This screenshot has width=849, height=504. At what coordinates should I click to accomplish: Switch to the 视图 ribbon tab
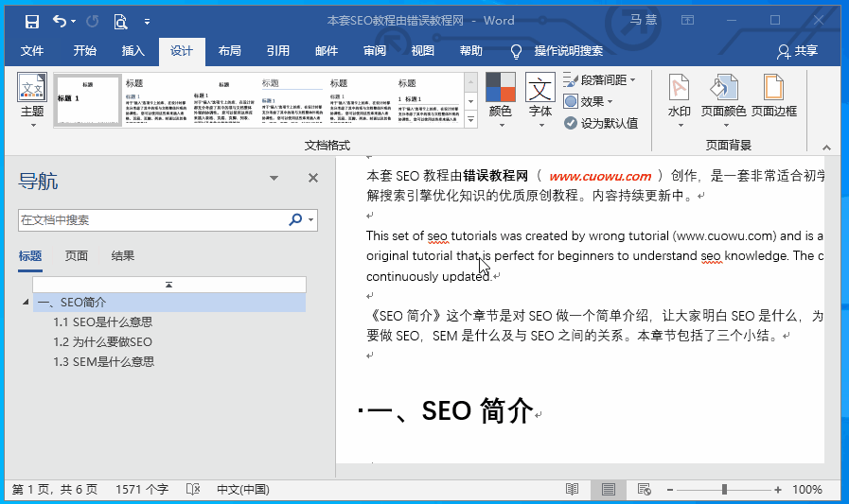[x=423, y=51]
